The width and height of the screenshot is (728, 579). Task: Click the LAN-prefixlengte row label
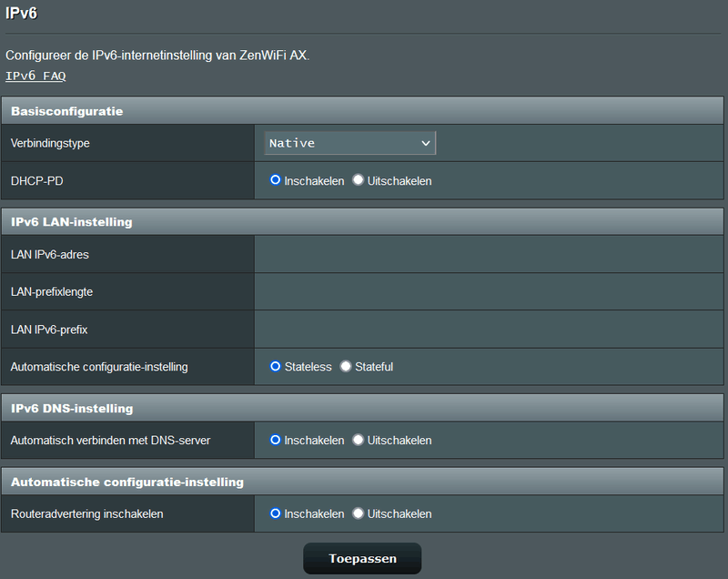point(51,292)
